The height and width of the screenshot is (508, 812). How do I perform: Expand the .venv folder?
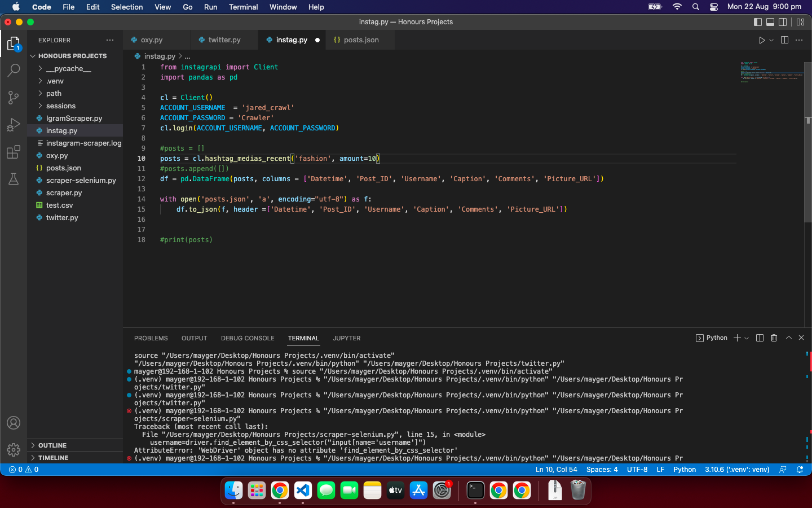[x=75, y=81]
